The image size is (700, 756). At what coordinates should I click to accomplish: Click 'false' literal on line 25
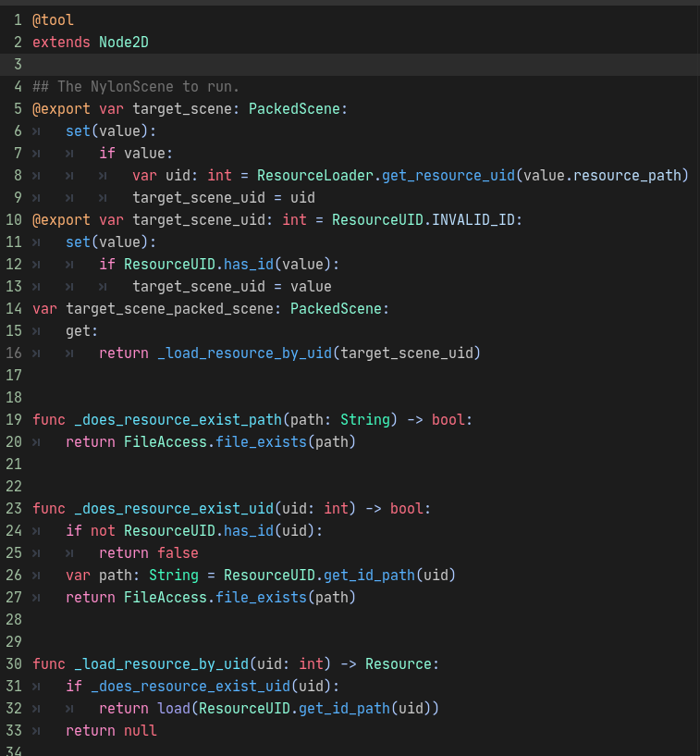[x=178, y=552]
